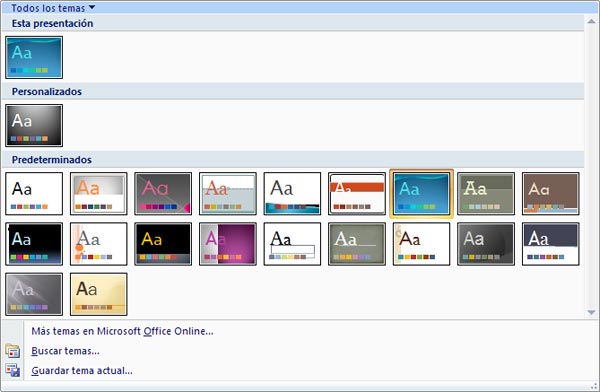Apply the black theme with yellow Aa
This screenshot has width=600, height=392.
tap(163, 244)
